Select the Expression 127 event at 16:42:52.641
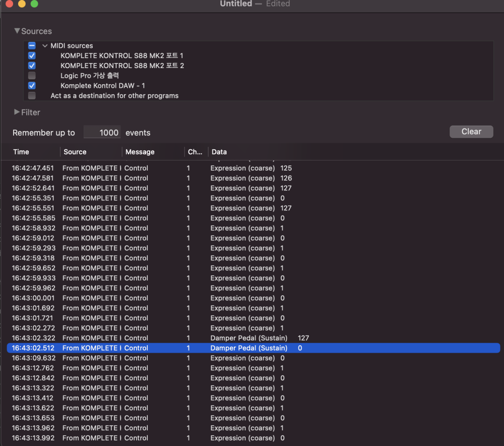The image size is (504, 446). point(254,188)
